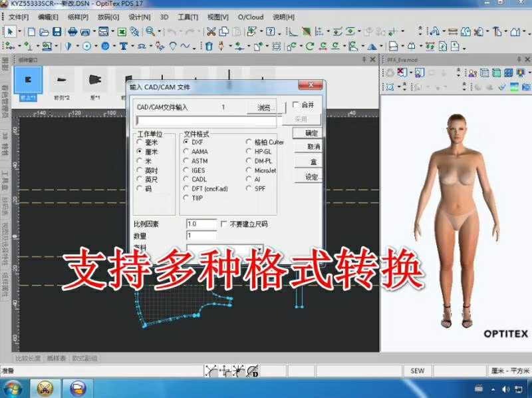This screenshot has width=532, height=398.
Task: Click the first pinned taskbar app icon
Action: tap(45, 389)
